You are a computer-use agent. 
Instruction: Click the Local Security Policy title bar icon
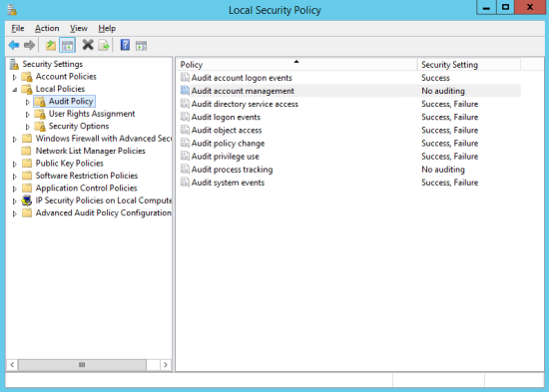(x=12, y=10)
